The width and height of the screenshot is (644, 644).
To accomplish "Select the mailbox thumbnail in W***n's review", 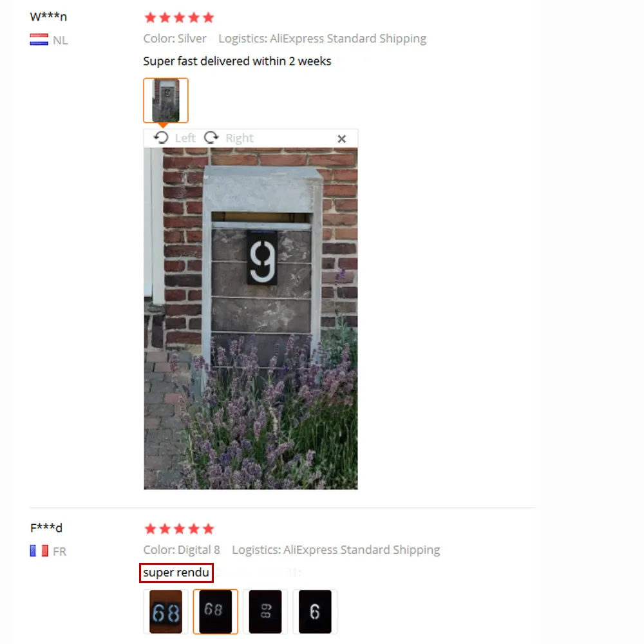I will 166,100.
